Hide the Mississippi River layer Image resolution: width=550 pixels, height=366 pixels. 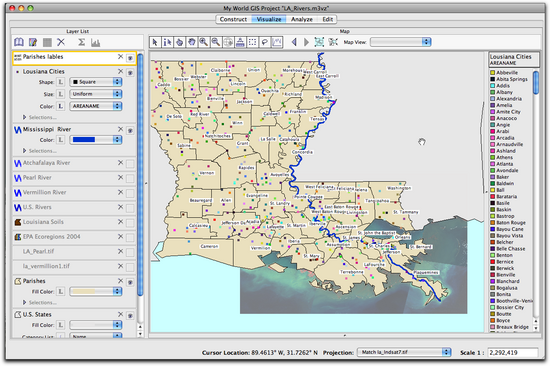pos(130,130)
